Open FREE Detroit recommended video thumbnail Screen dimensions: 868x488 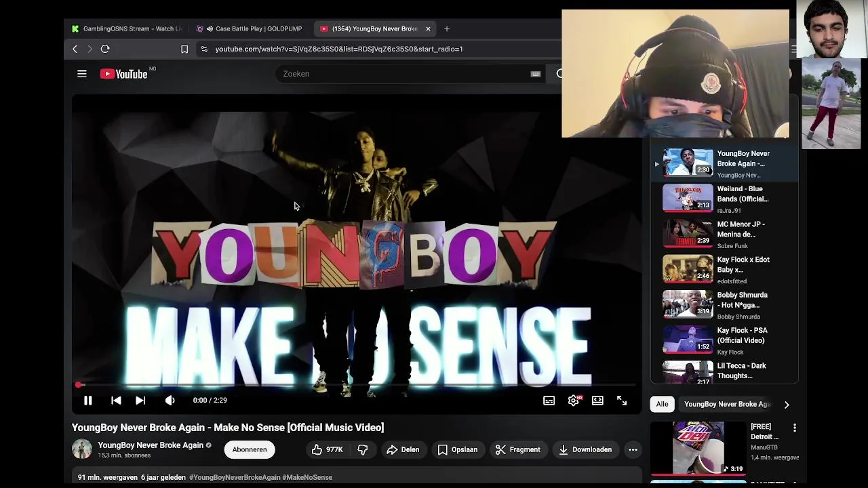(x=698, y=448)
